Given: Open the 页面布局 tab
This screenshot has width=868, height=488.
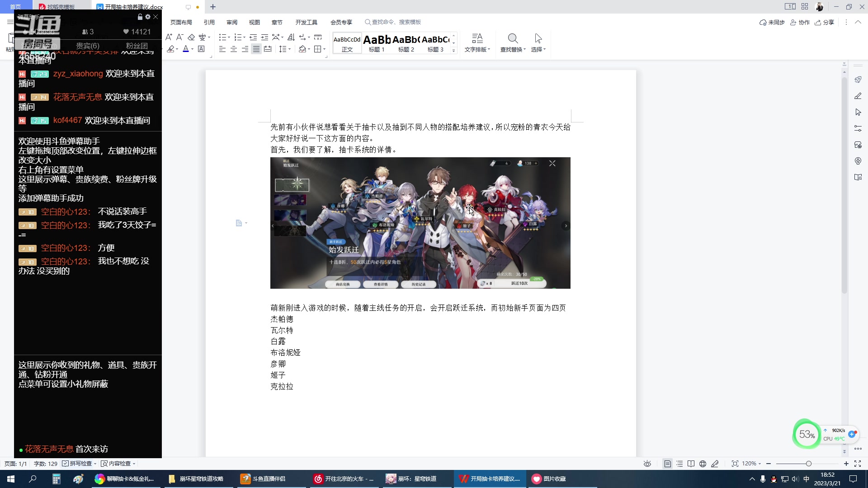Looking at the screenshot, I should point(181,22).
